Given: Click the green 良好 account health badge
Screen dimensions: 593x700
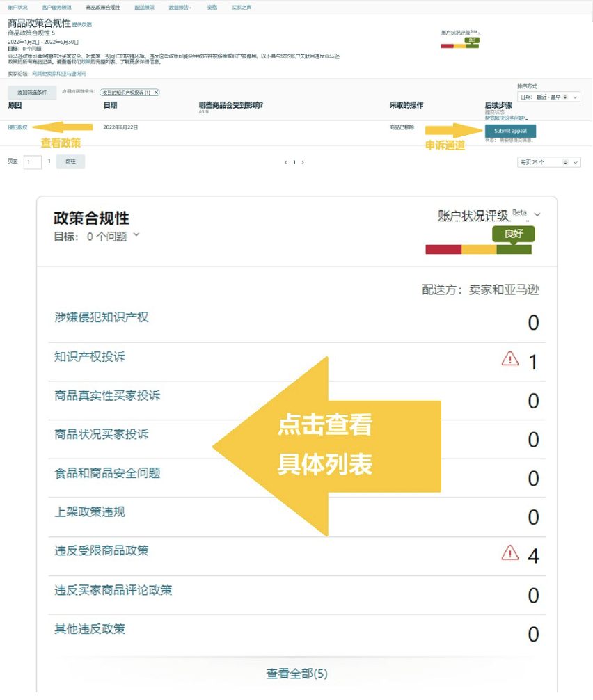Looking at the screenshot, I should [x=513, y=234].
